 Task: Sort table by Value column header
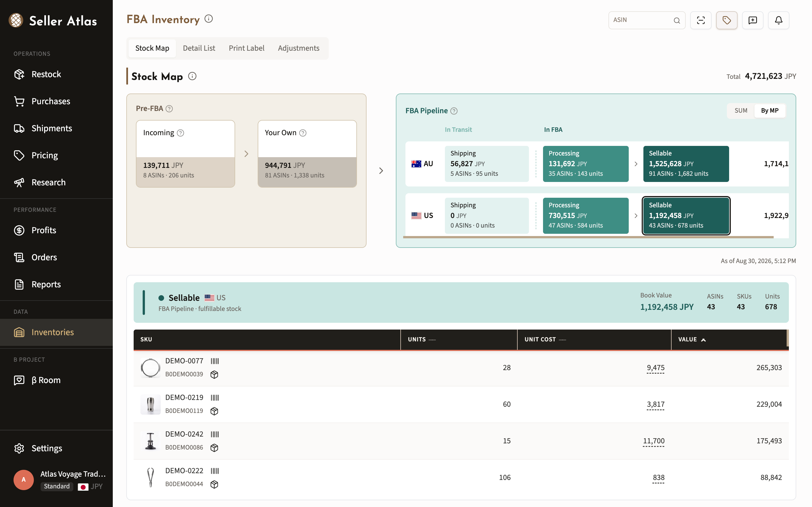pyautogui.click(x=692, y=339)
